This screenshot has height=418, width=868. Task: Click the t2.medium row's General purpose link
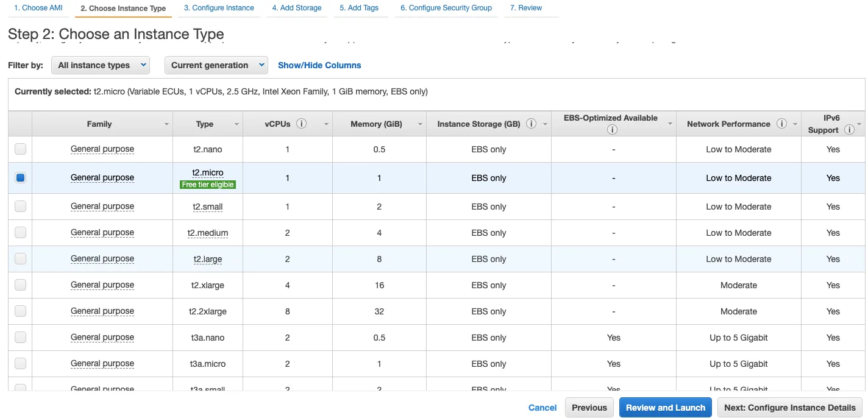pyautogui.click(x=102, y=233)
